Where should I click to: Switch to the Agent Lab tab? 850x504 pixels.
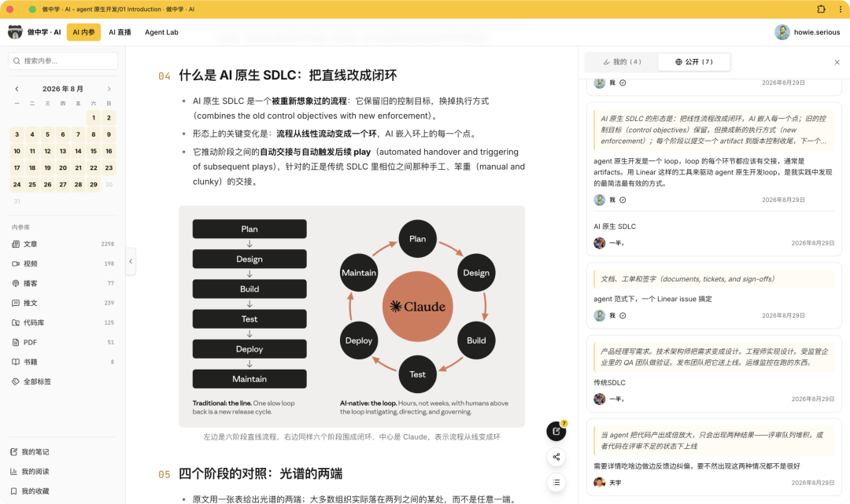[x=161, y=32]
